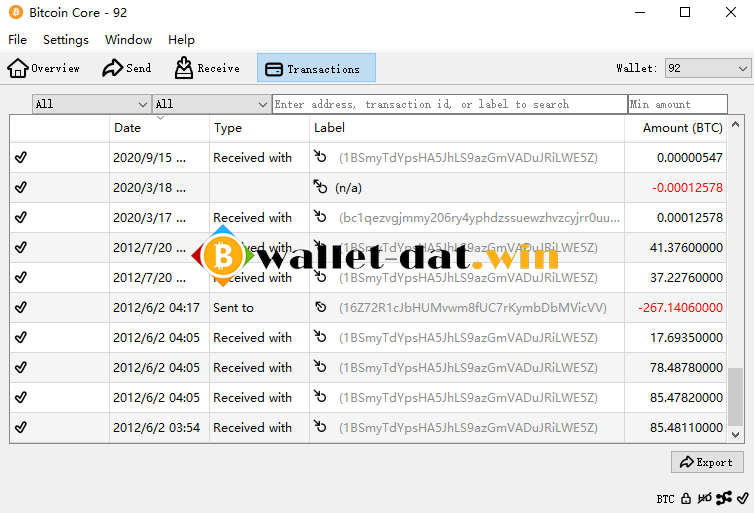
Task: Sort by the Label column header
Action: [467, 128]
